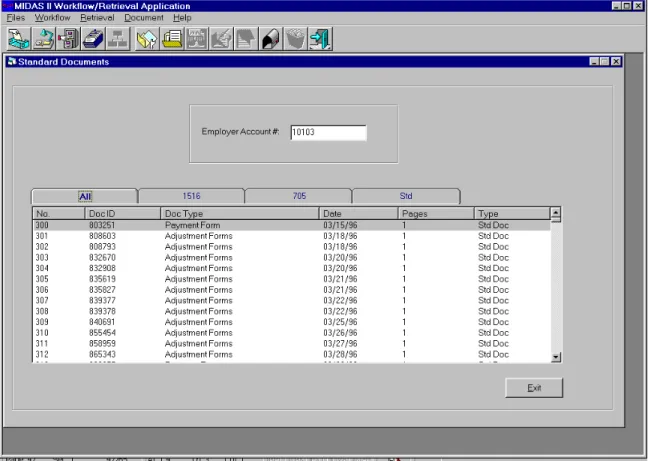Click the grayed org-chart toolbar icon
Screen dimensions: 648x461
[118, 39]
